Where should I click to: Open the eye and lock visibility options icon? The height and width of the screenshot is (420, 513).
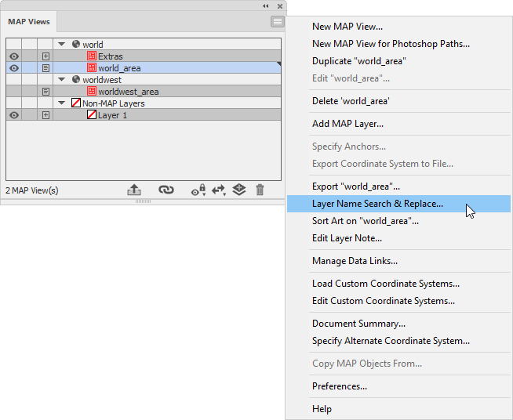(198, 190)
